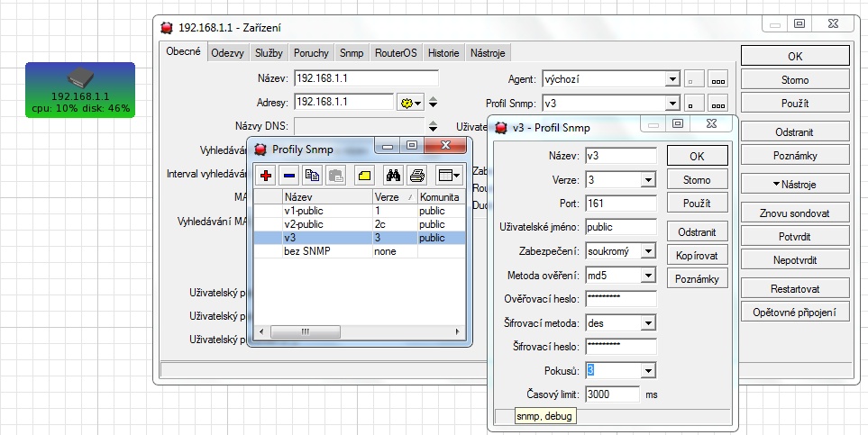The height and width of the screenshot is (435, 868).
Task: Switch to the Historie tab
Action: [x=443, y=53]
